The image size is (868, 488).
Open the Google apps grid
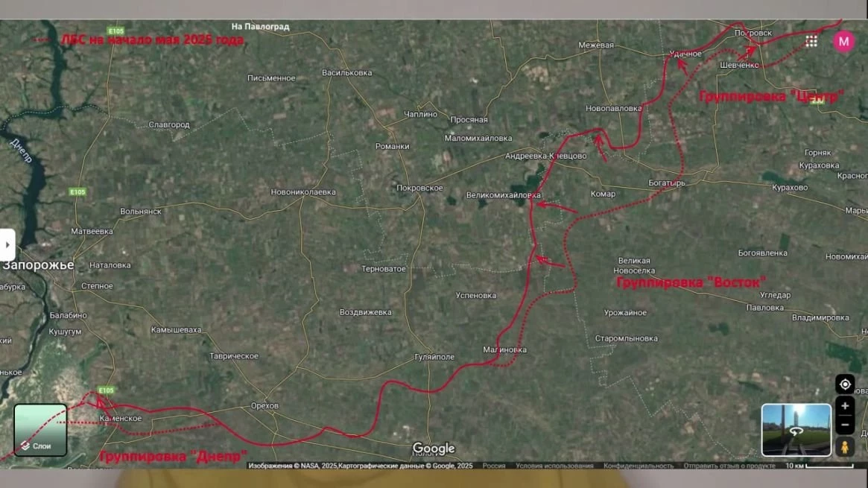point(811,41)
